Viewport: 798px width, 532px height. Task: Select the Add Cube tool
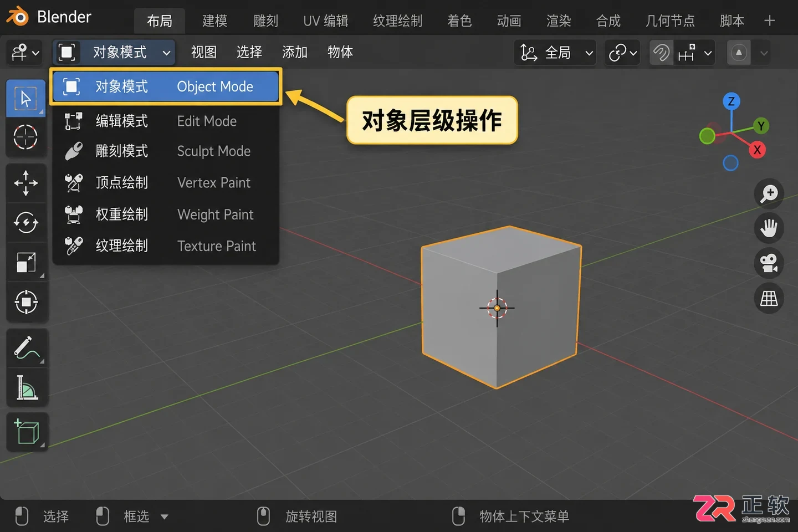pos(26,432)
